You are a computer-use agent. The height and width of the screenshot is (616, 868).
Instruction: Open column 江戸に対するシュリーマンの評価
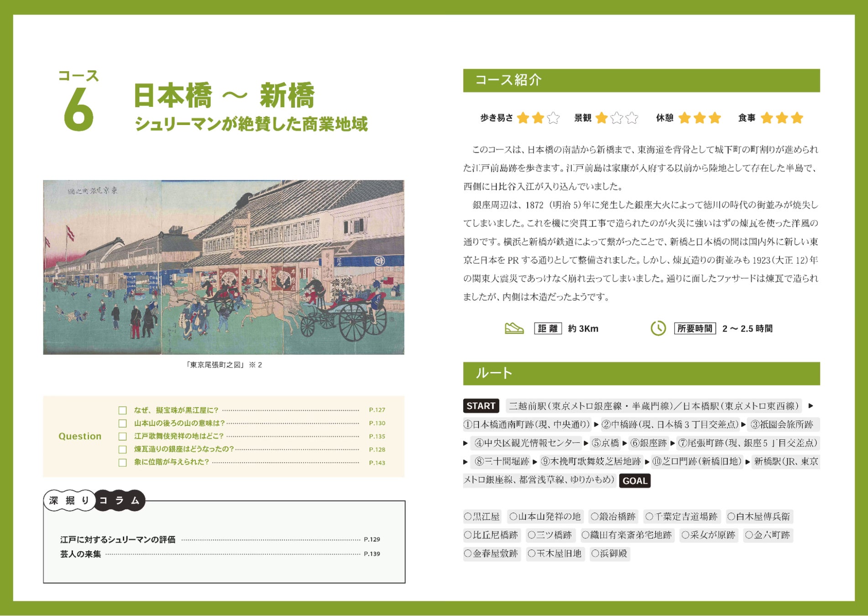(x=118, y=540)
